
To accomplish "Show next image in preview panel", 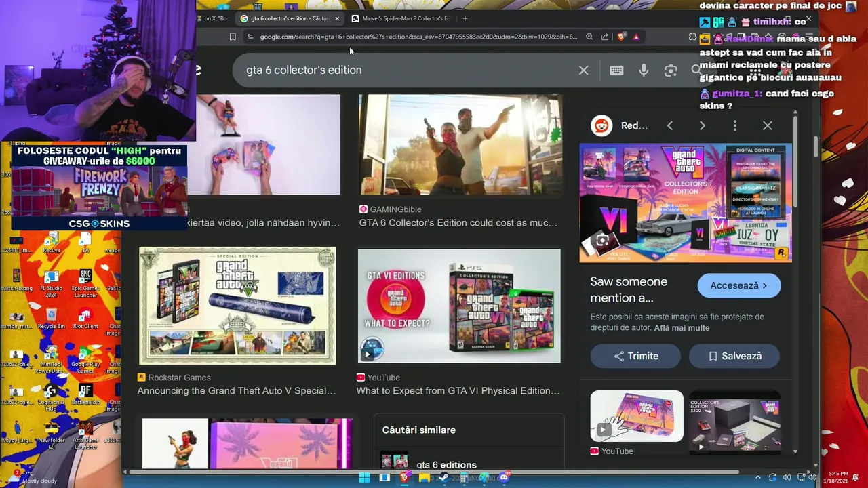I will pos(703,125).
